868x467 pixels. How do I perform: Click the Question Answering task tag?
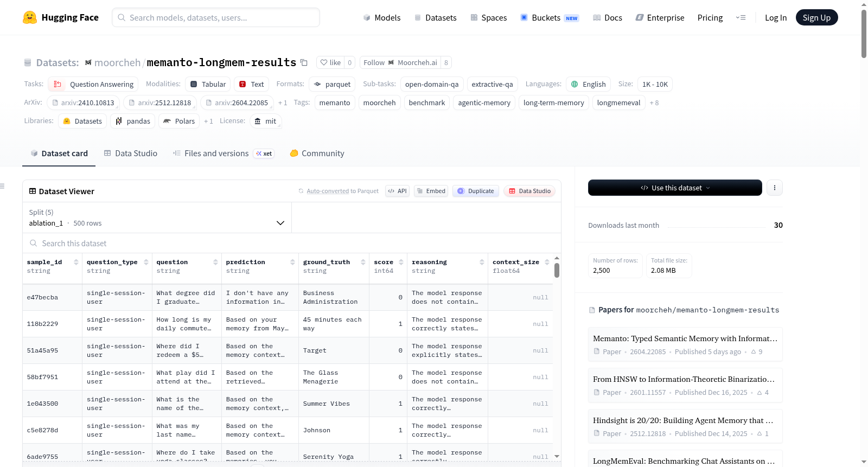(93, 84)
